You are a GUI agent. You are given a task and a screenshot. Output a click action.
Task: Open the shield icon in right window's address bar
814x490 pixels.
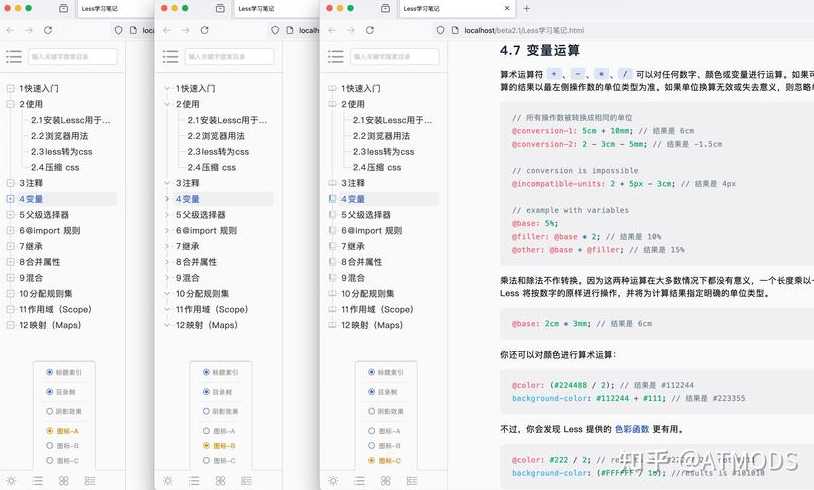tap(440, 30)
